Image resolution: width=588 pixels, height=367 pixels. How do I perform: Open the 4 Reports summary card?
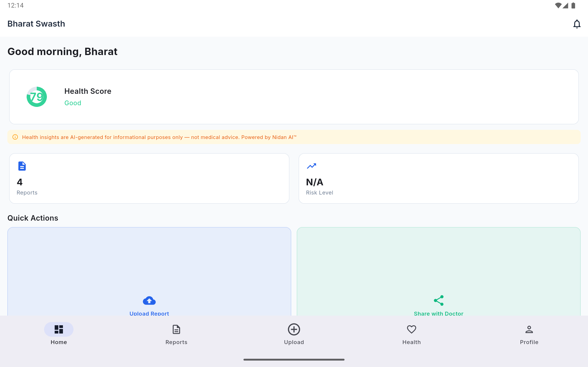[149, 178]
